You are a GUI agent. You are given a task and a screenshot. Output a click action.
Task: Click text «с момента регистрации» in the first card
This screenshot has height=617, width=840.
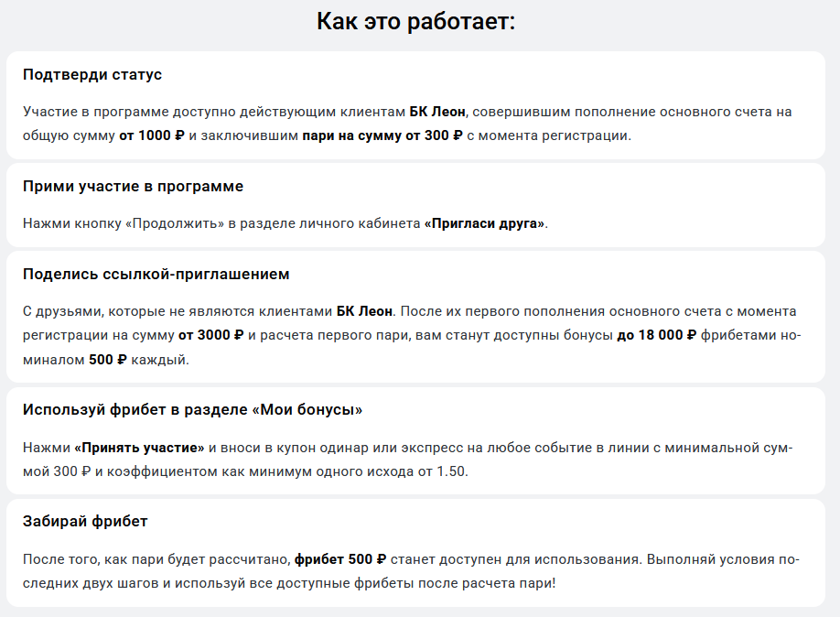tap(547, 135)
